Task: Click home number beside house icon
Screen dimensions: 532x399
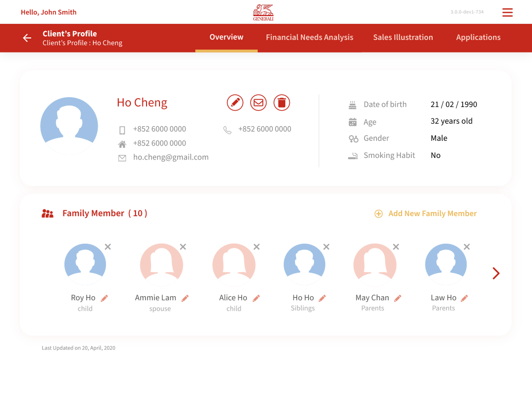Action: click(x=159, y=143)
